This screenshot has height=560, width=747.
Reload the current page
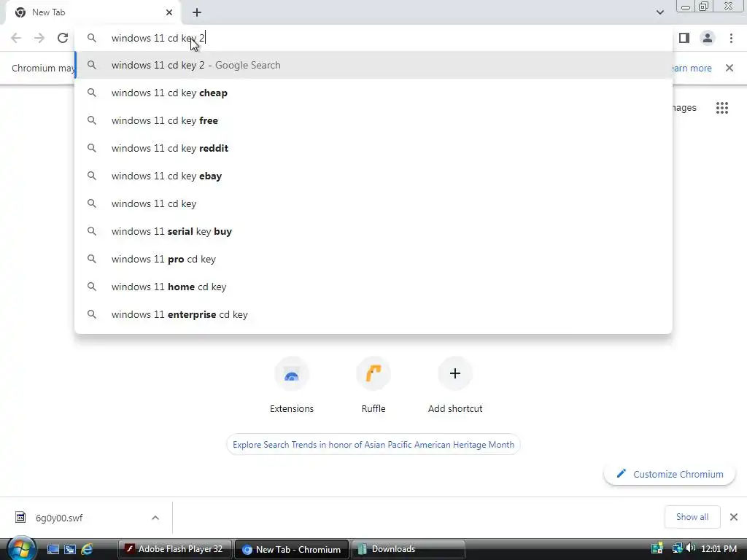63,38
